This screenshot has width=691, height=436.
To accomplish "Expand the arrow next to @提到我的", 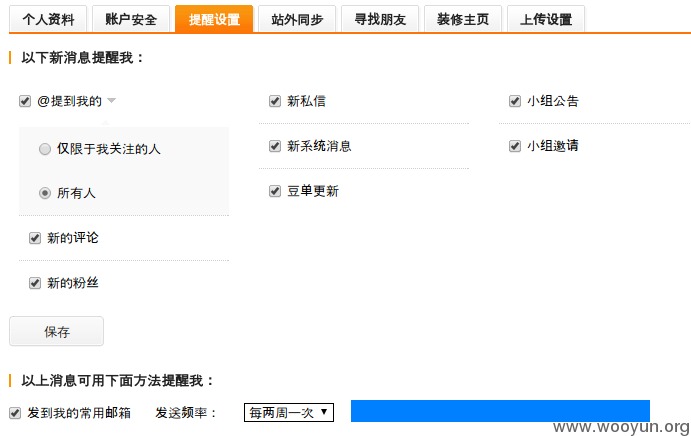I will [111, 101].
